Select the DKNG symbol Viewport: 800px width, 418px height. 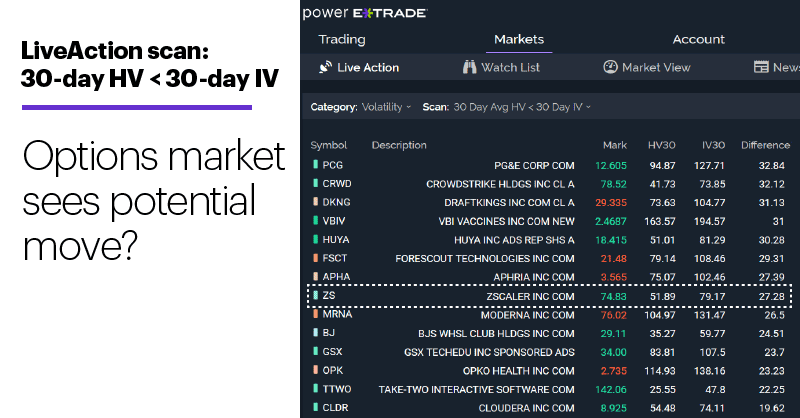point(336,202)
